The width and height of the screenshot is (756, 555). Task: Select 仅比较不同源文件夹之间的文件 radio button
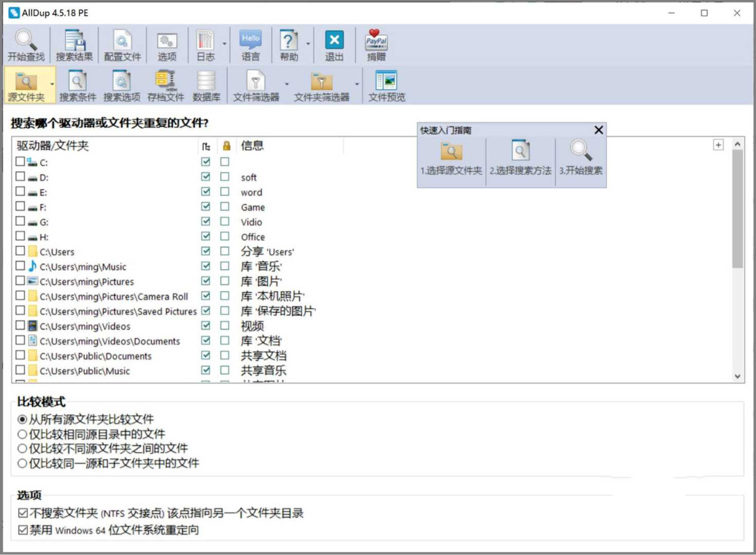click(22, 448)
